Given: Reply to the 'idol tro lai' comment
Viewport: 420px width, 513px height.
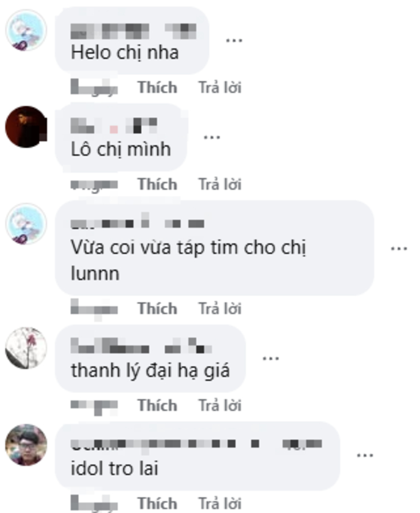Looking at the screenshot, I should click(220, 503).
